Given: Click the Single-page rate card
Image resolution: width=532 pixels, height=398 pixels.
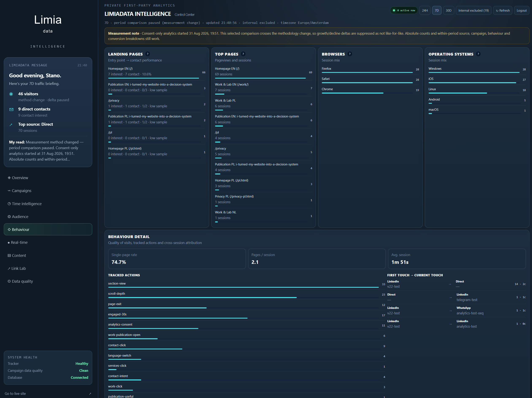Looking at the screenshot, I should (177, 259).
